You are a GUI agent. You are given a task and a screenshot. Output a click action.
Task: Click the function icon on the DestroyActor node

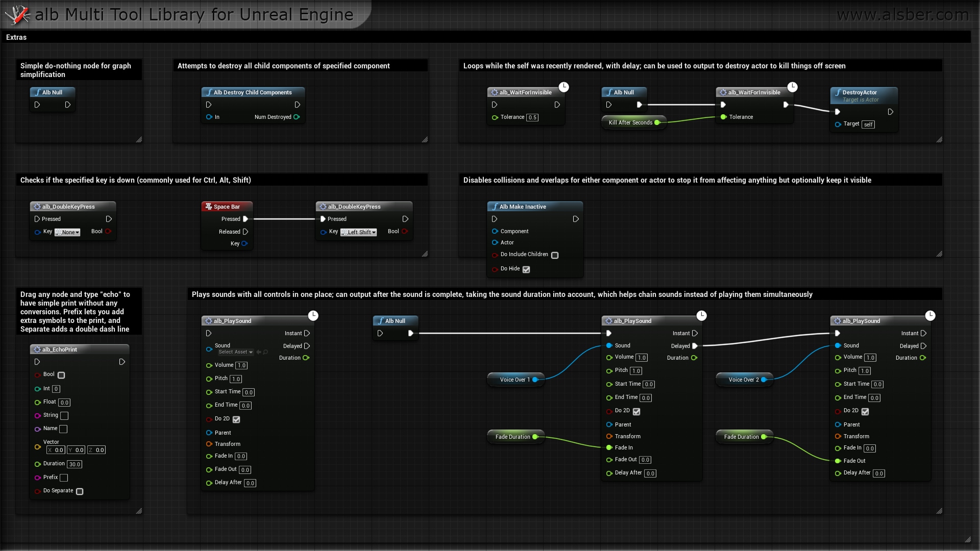click(839, 93)
